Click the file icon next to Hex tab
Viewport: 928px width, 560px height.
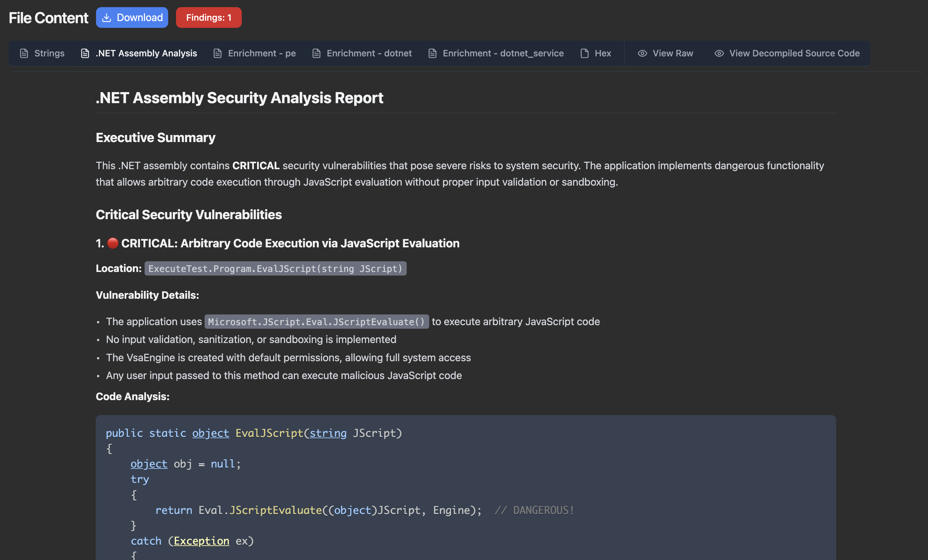584,53
